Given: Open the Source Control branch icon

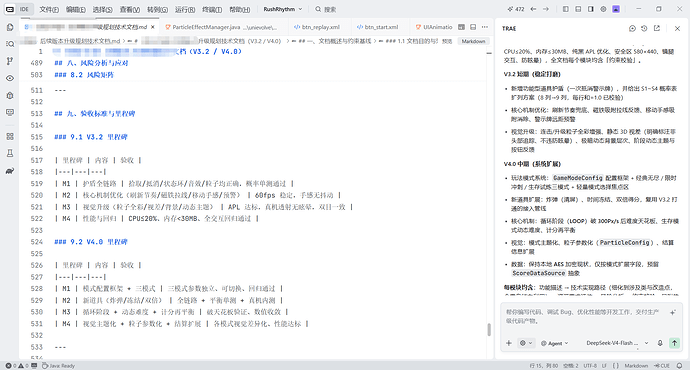Looking at the screenshot, I should (10, 61).
